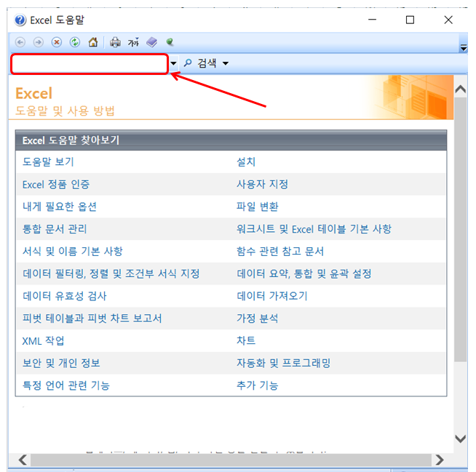Open the 데이터 유효성 검사 link
This screenshot has height=472, width=476.
(x=65, y=296)
